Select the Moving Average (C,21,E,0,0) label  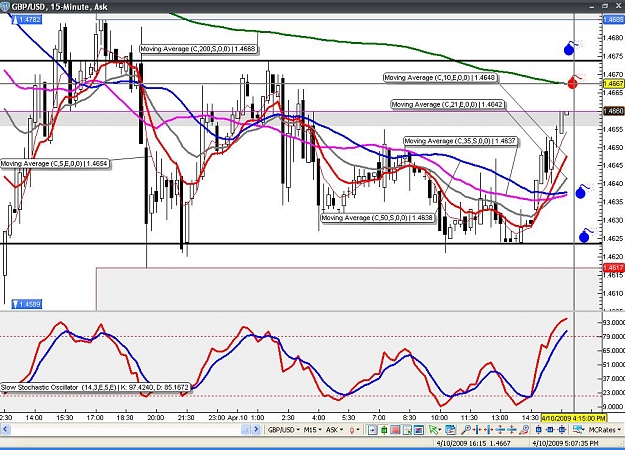448,104
